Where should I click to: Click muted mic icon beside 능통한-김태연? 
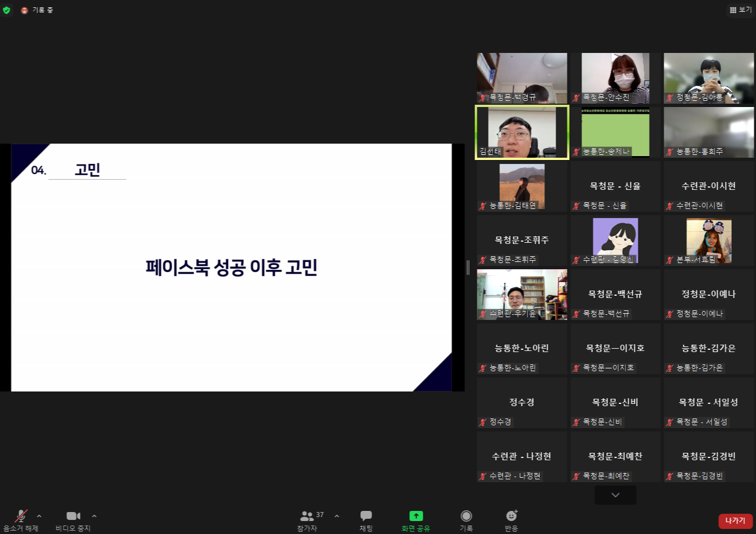coord(483,206)
